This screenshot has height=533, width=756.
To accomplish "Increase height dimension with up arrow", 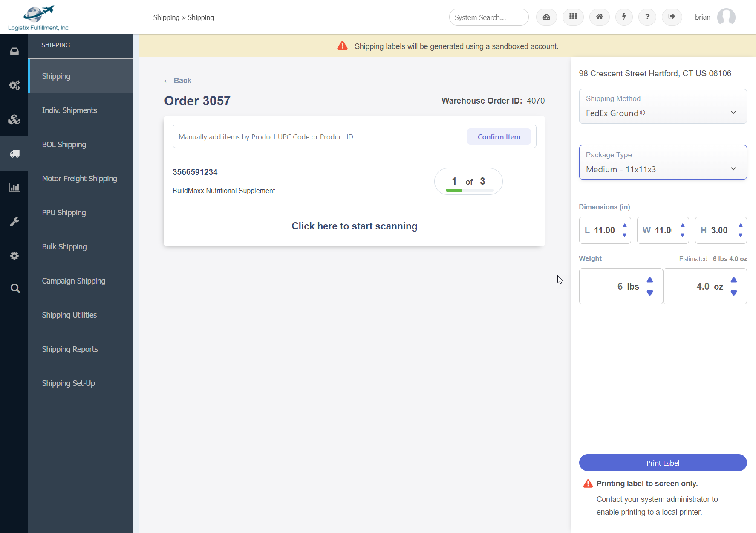I will coord(741,226).
